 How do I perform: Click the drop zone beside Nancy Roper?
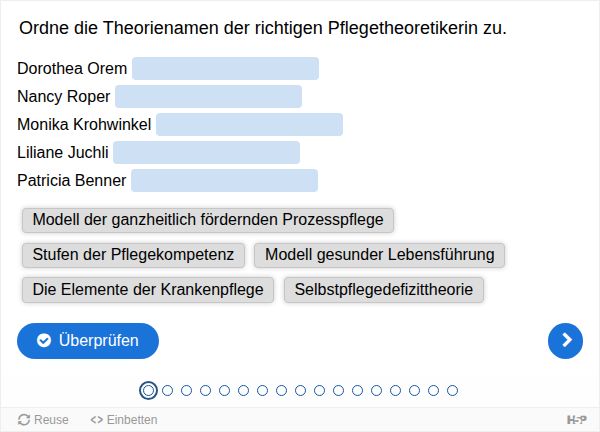pyautogui.click(x=209, y=96)
